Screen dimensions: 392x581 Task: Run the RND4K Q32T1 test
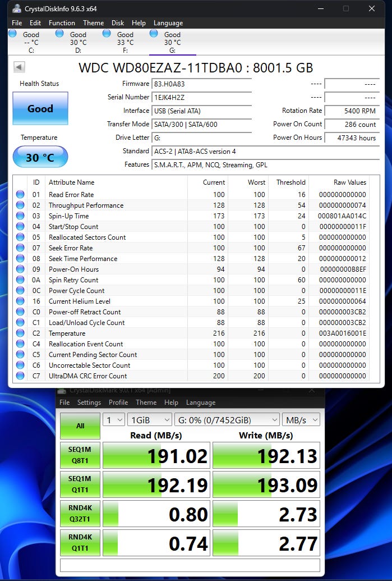(x=80, y=514)
